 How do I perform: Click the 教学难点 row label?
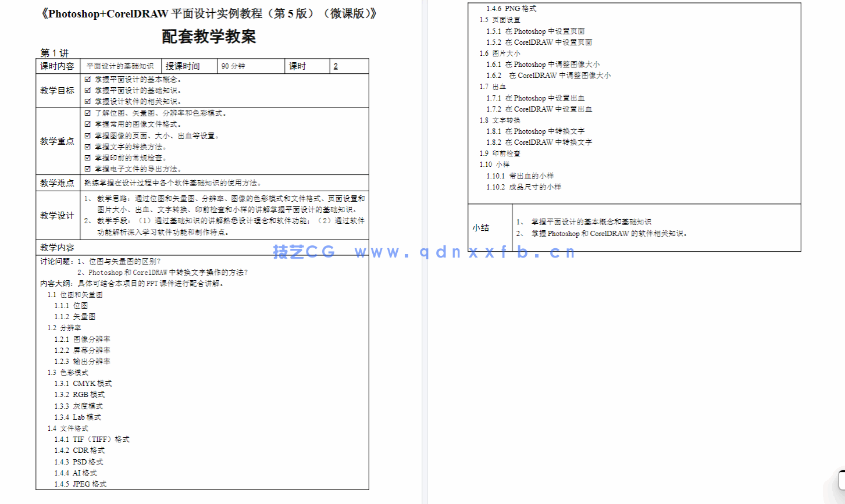[x=57, y=182]
